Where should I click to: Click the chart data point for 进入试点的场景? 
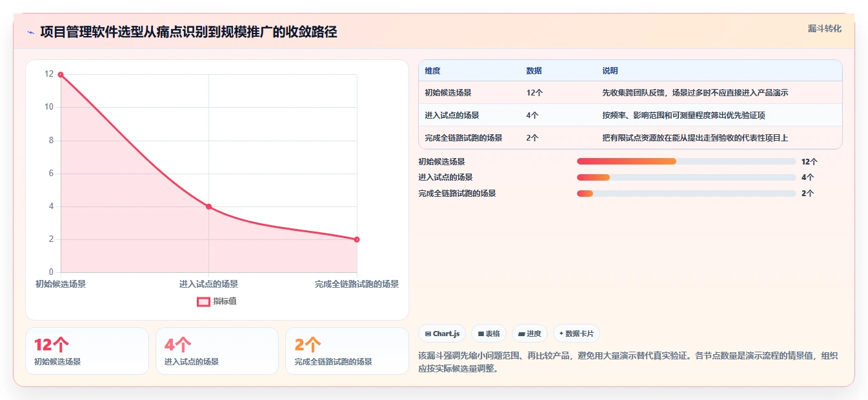coord(208,206)
